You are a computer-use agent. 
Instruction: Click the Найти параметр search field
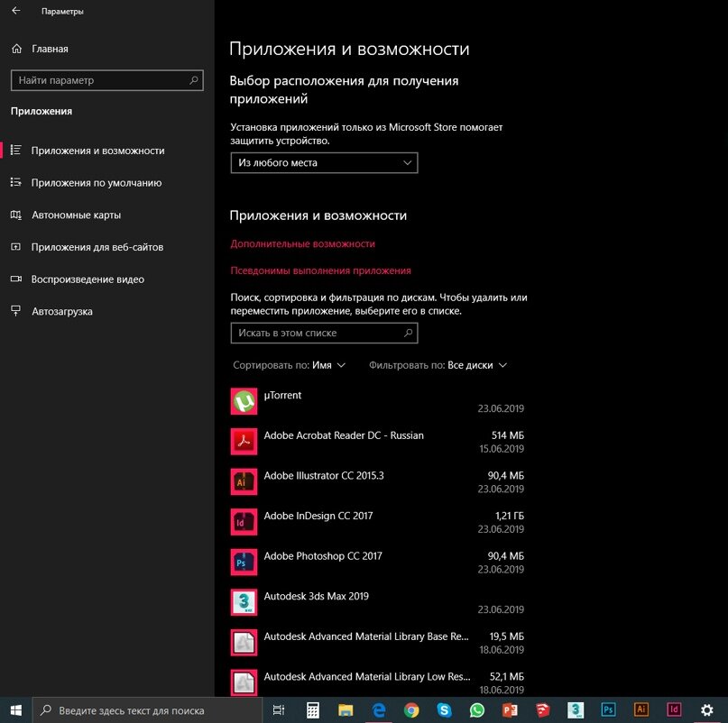pos(106,80)
